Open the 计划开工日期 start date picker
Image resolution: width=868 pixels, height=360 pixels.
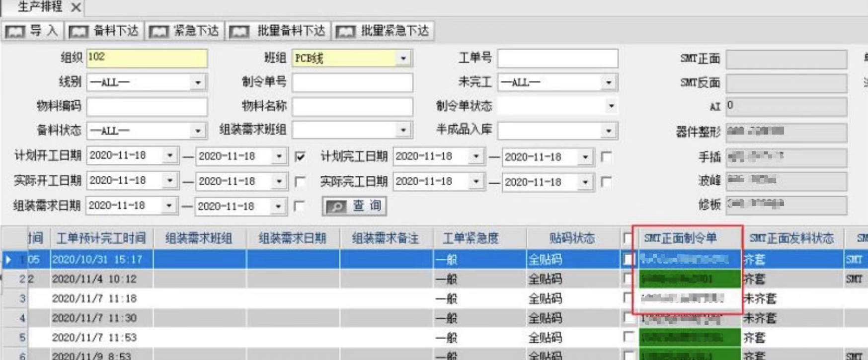169,156
